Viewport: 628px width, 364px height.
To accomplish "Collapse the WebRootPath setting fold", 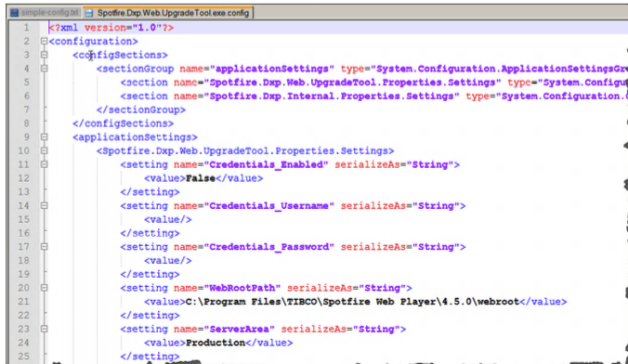I will click(x=44, y=288).
